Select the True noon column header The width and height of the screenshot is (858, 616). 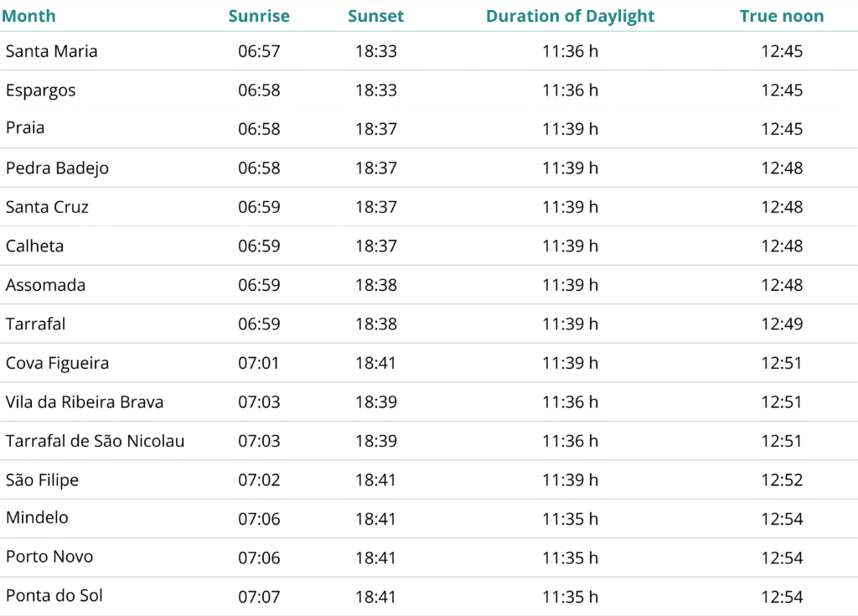(781, 16)
